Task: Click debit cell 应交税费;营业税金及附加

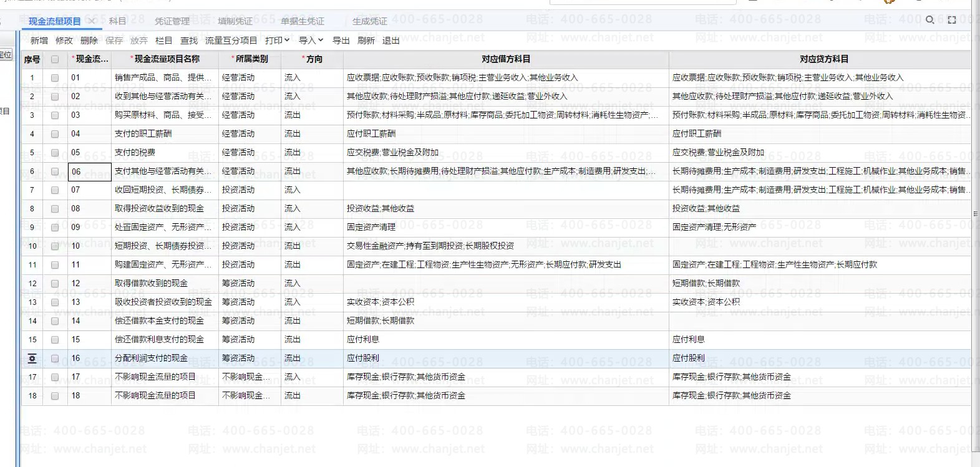Action: pyautogui.click(x=506, y=153)
